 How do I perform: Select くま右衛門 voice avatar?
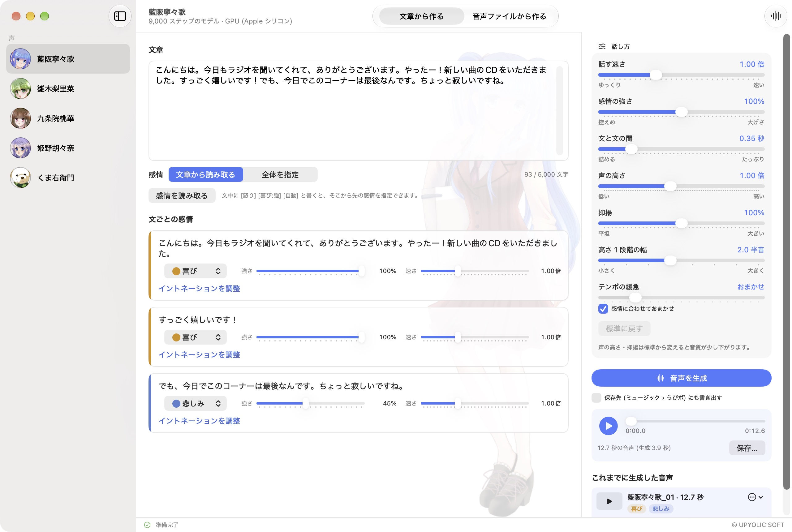20,178
